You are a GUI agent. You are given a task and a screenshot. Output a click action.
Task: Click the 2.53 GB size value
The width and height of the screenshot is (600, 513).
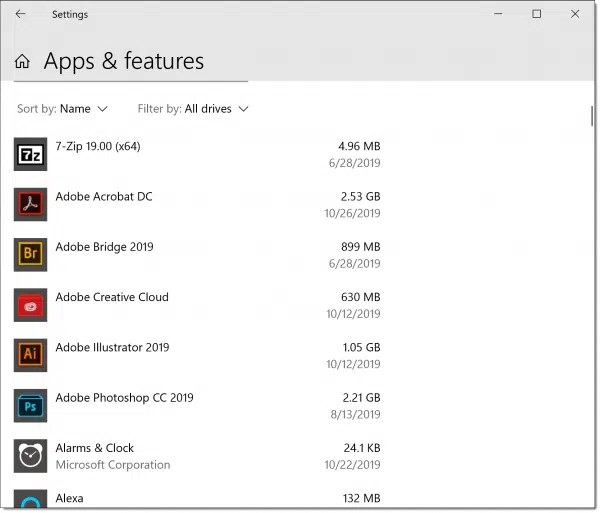click(x=360, y=197)
